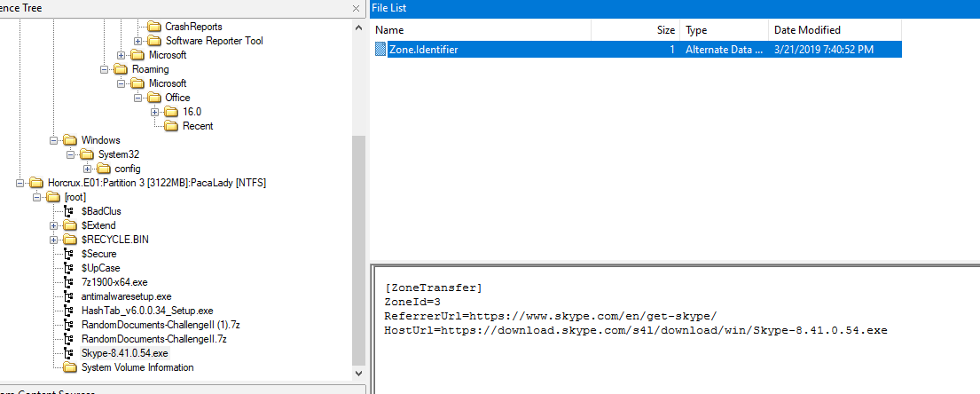
Task: Expand the 16.0 Office folder
Action: (154, 112)
